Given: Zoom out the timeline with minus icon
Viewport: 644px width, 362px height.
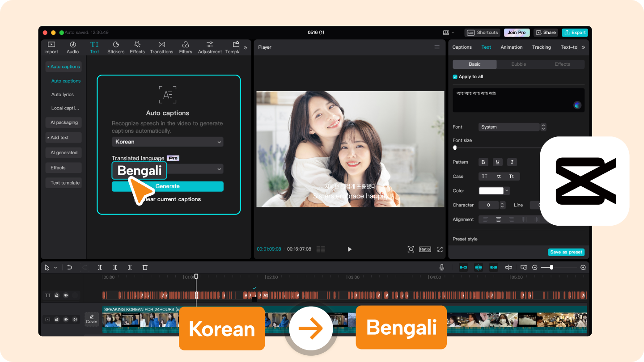Looking at the screenshot, I should tap(534, 267).
